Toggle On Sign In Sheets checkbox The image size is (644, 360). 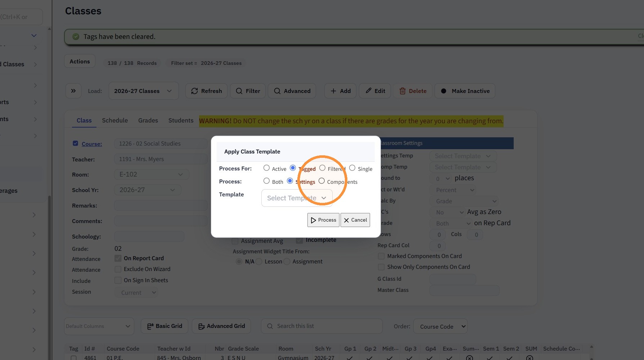tap(118, 280)
